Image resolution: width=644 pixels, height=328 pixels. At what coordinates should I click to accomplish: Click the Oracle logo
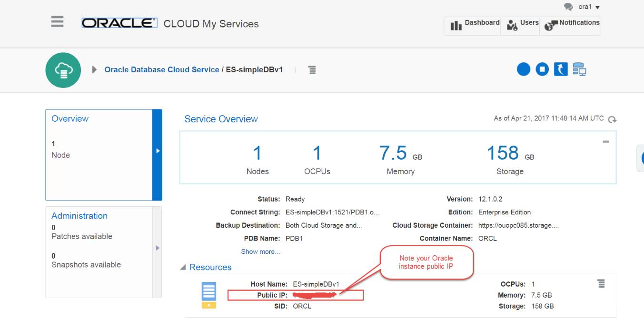119,23
